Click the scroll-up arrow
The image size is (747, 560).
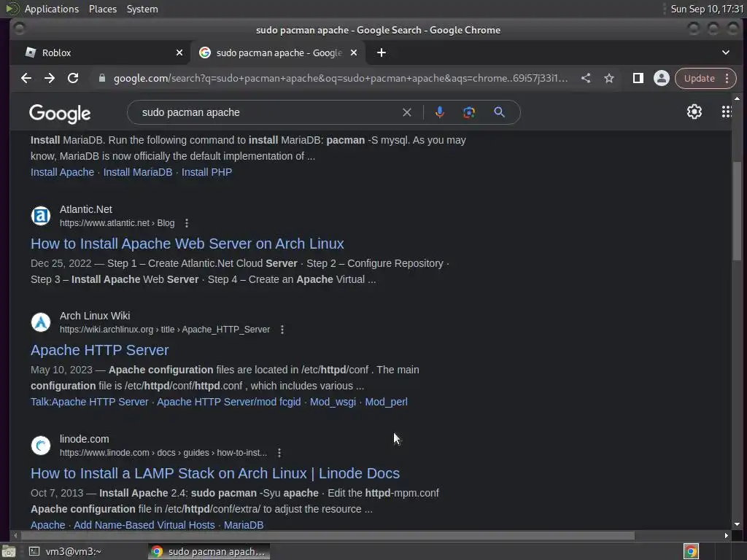737,98
